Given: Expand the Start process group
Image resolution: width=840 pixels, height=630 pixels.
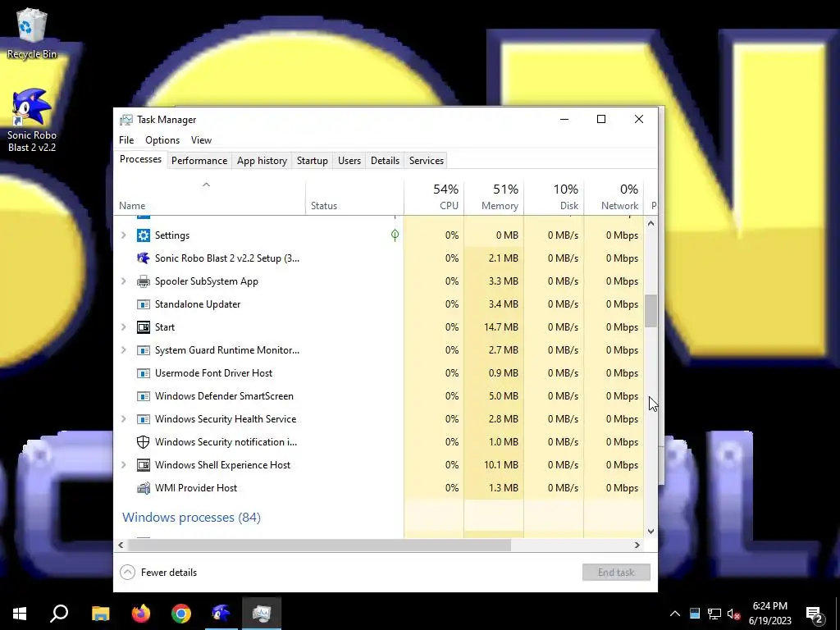Looking at the screenshot, I should (x=124, y=327).
